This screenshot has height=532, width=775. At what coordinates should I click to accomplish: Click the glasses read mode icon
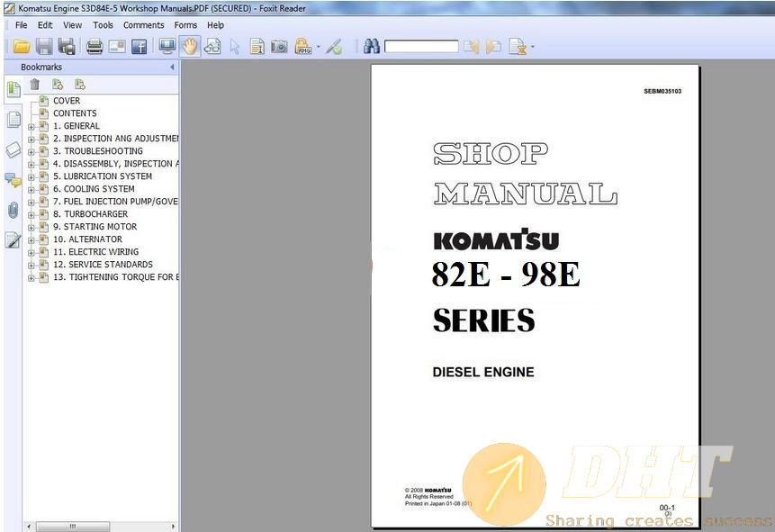pyautogui.click(x=212, y=47)
